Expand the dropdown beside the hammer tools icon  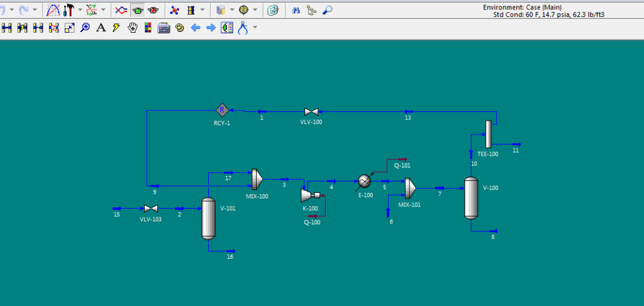coord(80,9)
